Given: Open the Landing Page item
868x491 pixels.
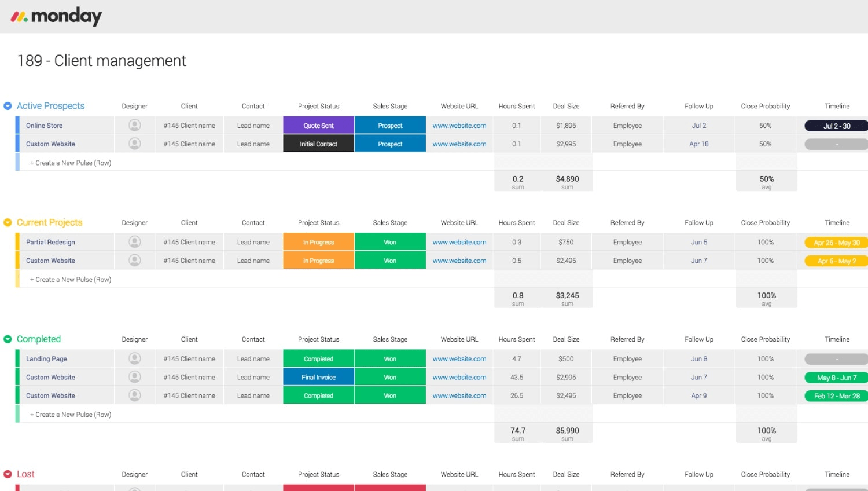Looking at the screenshot, I should pos(46,359).
